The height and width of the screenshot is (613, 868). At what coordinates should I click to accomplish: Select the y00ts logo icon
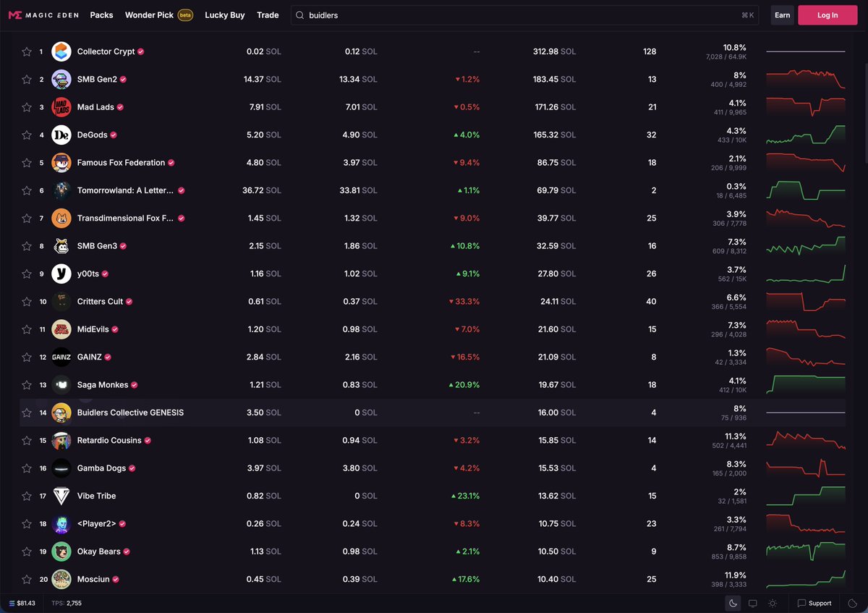(61, 274)
